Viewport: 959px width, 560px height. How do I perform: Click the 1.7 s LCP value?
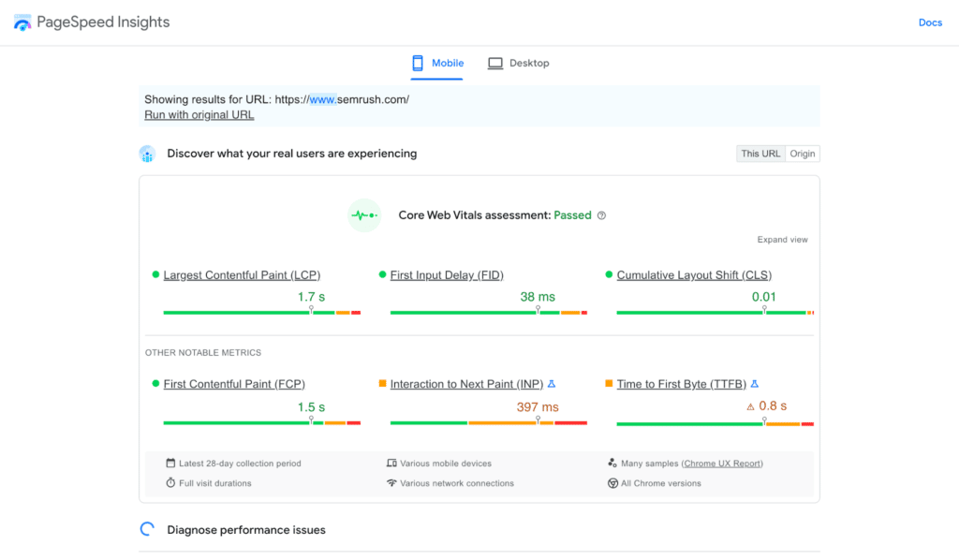[311, 297]
